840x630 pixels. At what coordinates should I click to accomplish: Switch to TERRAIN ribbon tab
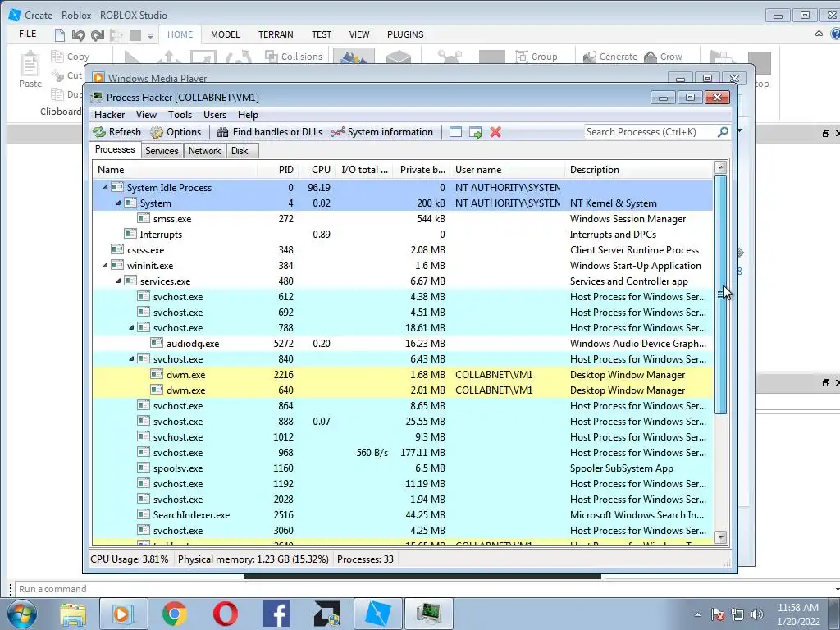pos(276,34)
